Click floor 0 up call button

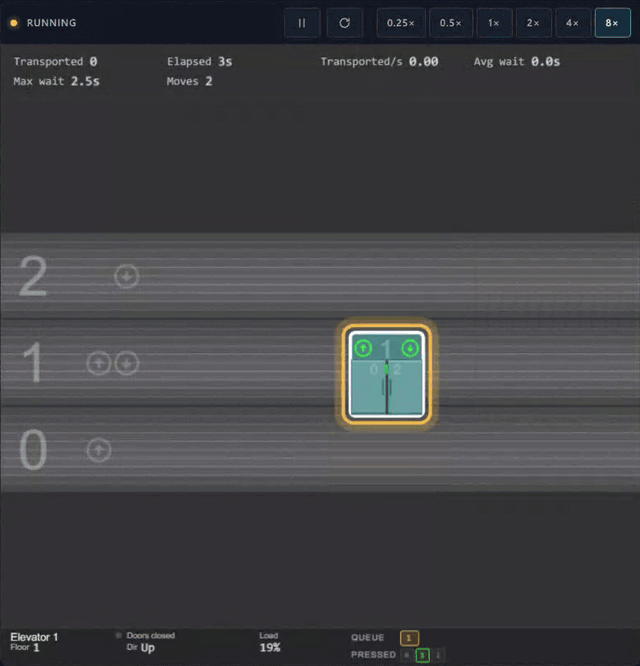(x=99, y=450)
